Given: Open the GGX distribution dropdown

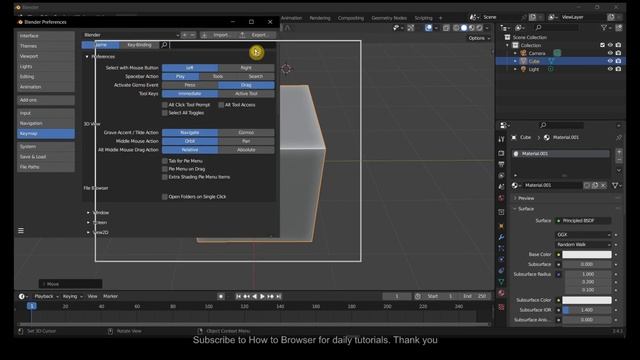Looking at the screenshot, I should tap(583, 235).
